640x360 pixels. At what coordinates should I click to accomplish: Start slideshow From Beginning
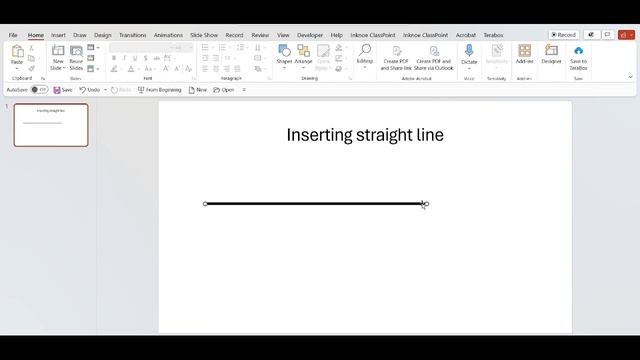coord(160,90)
